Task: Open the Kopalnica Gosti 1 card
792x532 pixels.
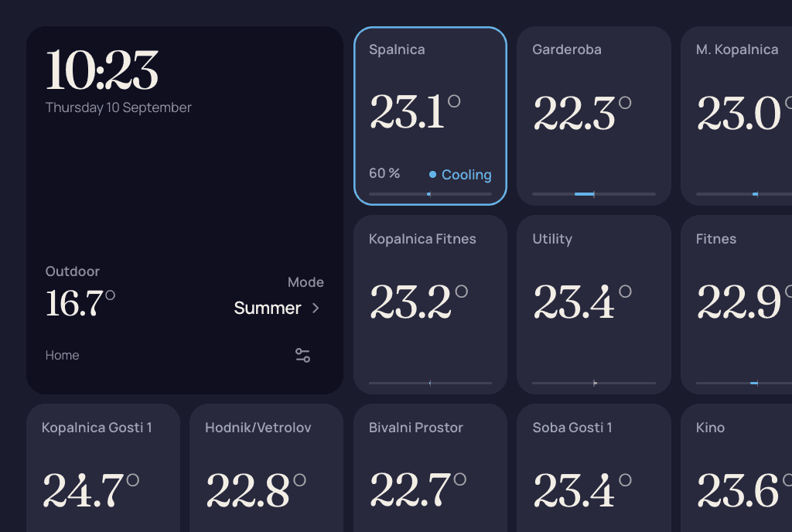Action: coord(103,468)
